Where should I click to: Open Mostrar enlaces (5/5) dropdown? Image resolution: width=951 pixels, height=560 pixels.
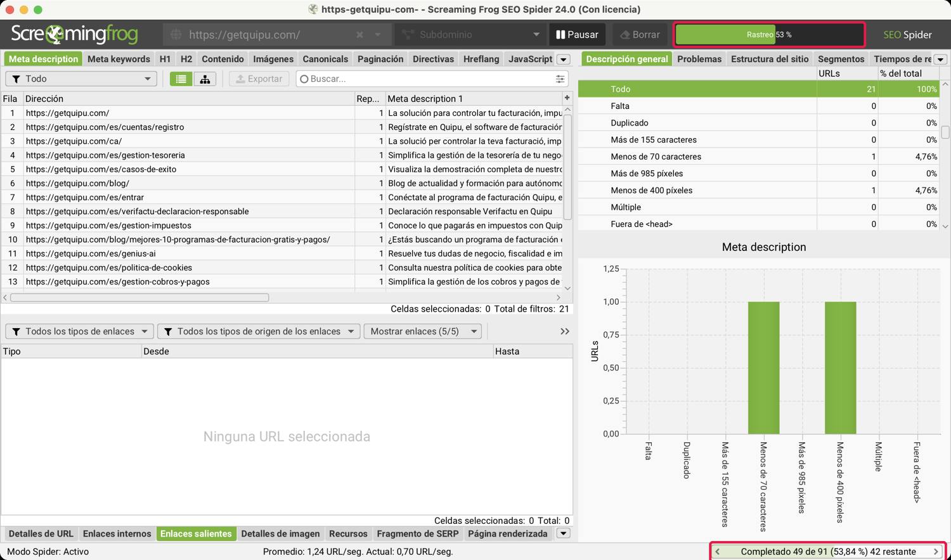point(422,331)
